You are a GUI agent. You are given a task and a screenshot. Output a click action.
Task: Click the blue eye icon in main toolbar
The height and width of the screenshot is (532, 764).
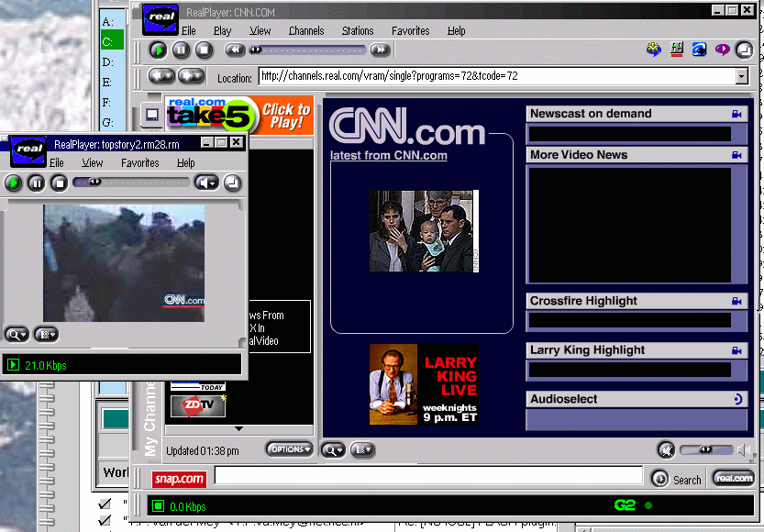(699, 50)
